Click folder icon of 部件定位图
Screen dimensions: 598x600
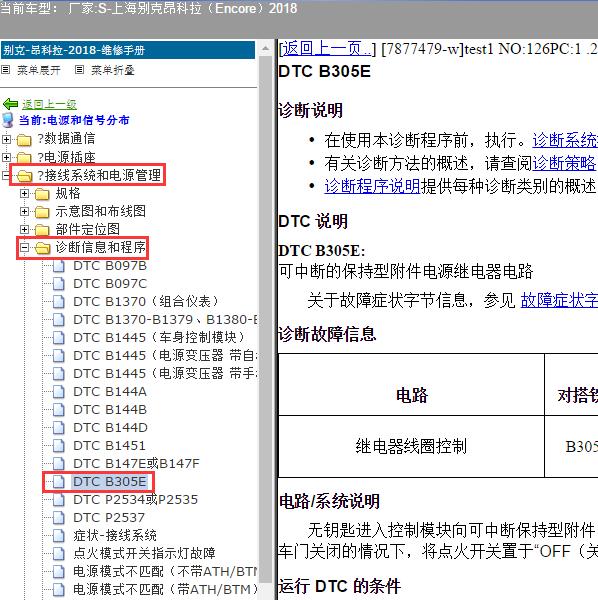[x=42, y=230]
